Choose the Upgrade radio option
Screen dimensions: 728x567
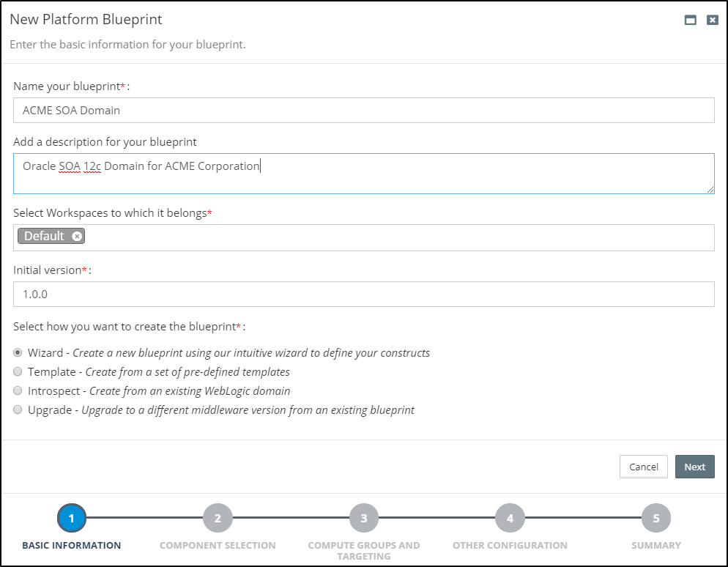coord(18,409)
